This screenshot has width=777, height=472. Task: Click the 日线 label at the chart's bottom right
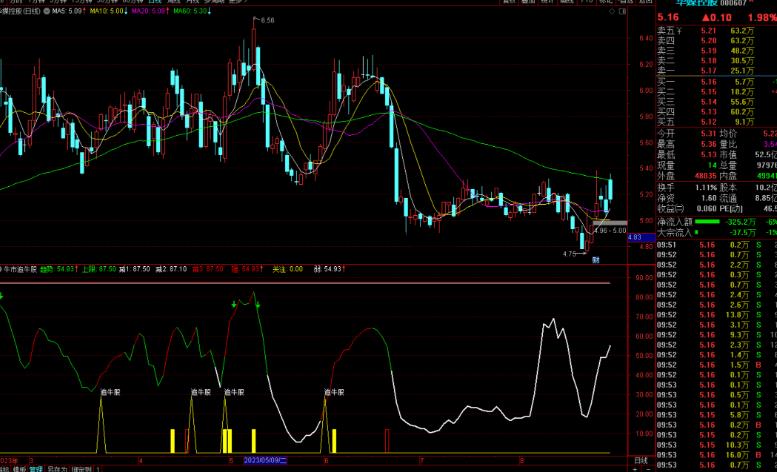click(641, 461)
